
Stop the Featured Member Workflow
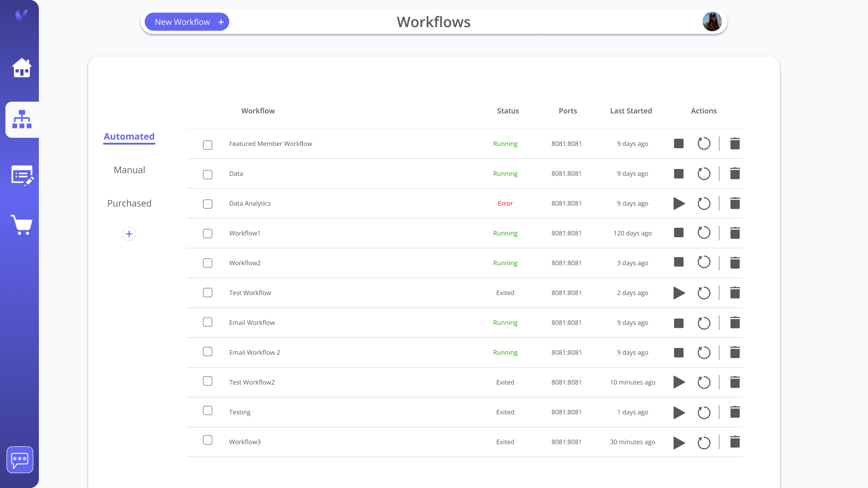(679, 144)
